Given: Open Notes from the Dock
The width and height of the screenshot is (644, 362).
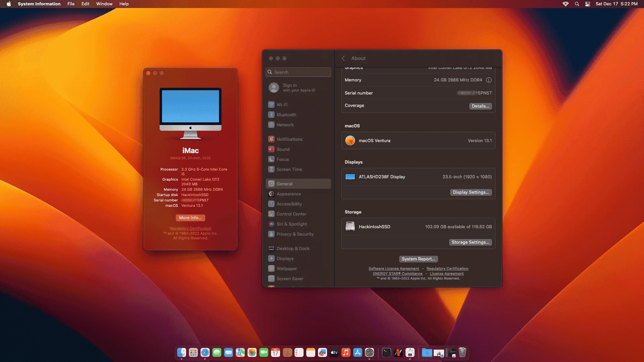Looking at the screenshot, I should [311, 353].
